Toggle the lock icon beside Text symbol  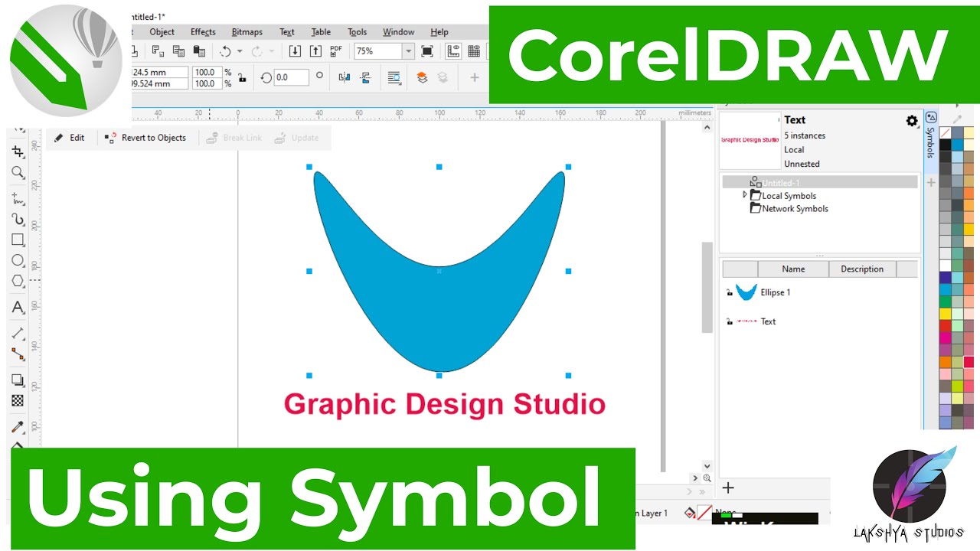(728, 322)
